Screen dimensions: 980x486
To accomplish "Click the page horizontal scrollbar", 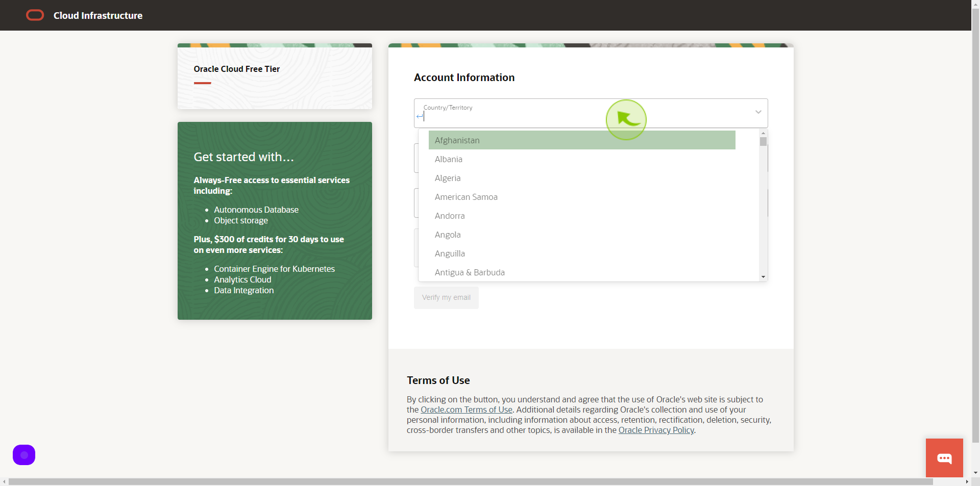I will pos(471,481).
